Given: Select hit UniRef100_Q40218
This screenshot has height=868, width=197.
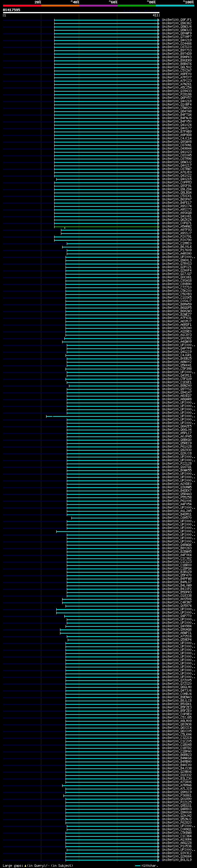Looking at the screenshot, I should (177, 101).
